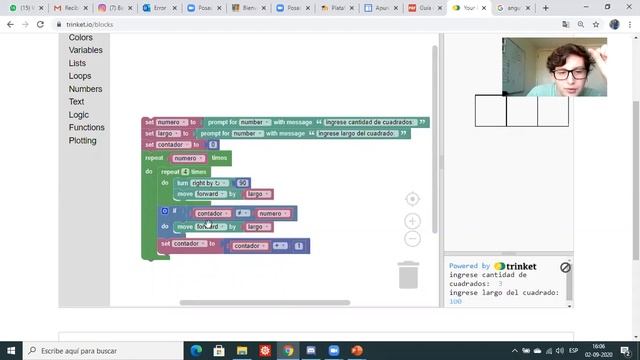Open the Windows Start menu

[x=11, y=351]
